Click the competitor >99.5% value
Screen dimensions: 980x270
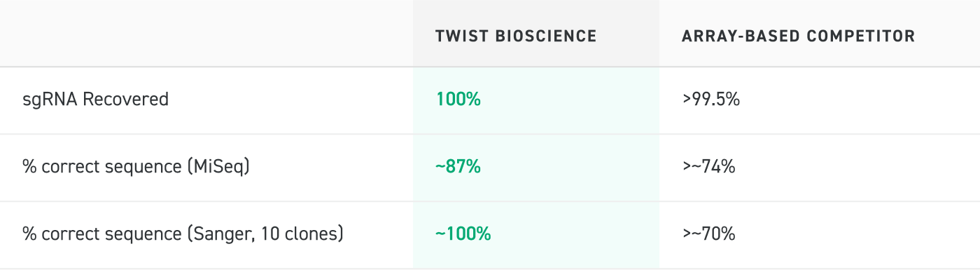click(x=711, y=100)
